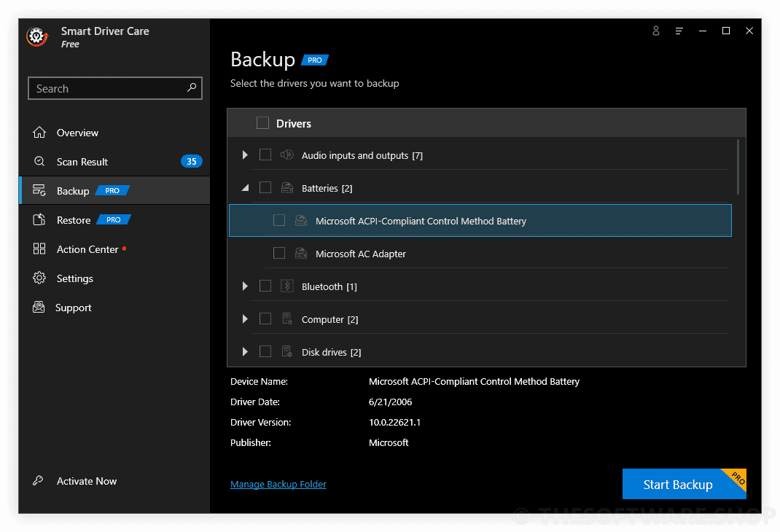Click the Support envelope icon
The width and height of the screenshot is (780, 532).
click(x=39, y=308)
